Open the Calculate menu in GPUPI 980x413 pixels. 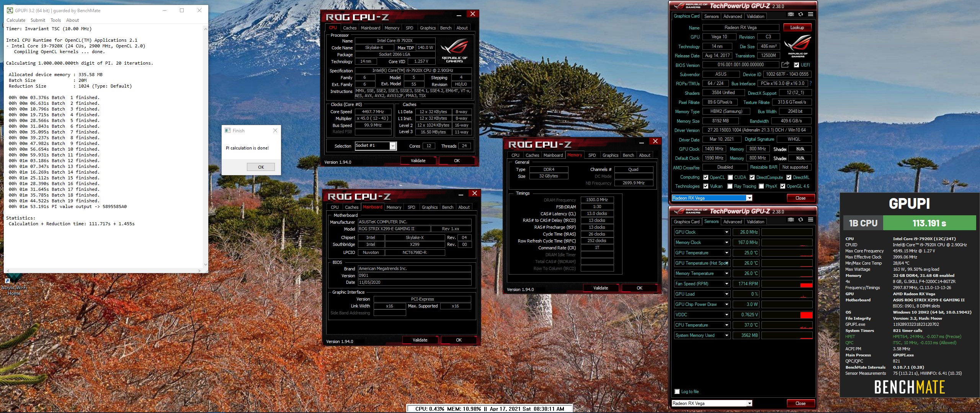[x=16, y=20]
